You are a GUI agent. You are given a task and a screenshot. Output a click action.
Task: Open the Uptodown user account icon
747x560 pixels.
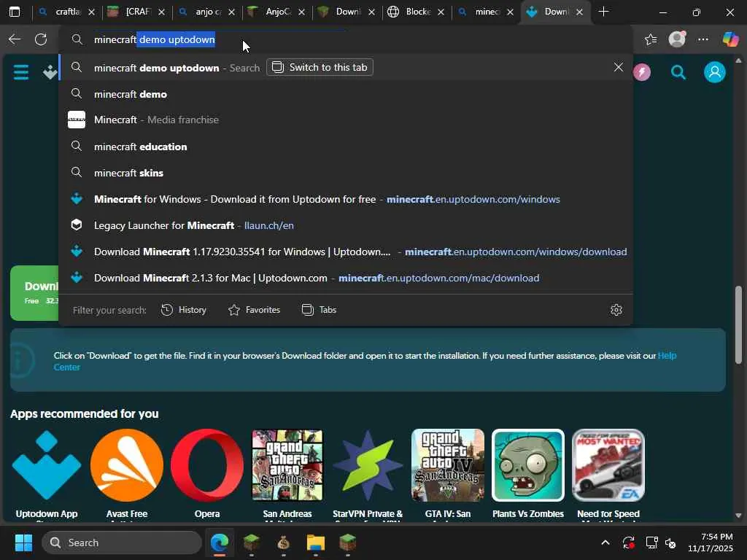pyautogui.click(x=715, y=72)
